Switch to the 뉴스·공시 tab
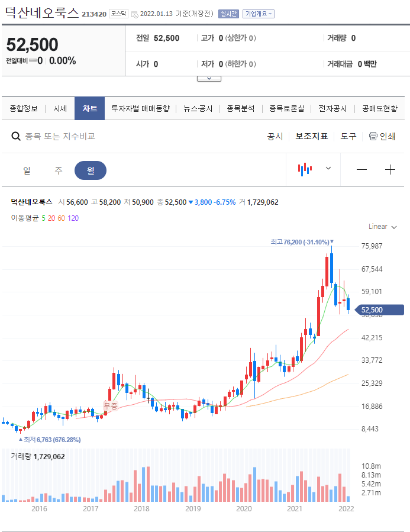Viewport: 410px width, 532px height. pyautogui.click(x=198, y=108)
